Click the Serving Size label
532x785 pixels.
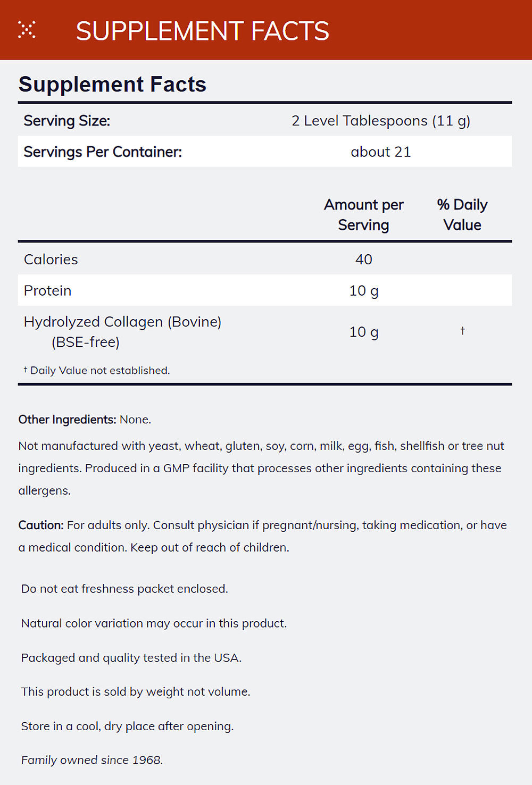pyautogui.click(x=66, y=121)
